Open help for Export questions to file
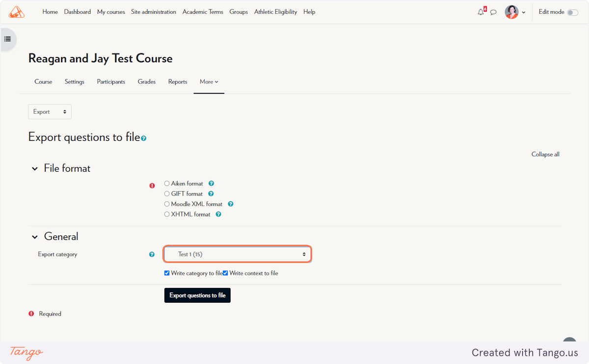This screenshot has width=589, height=364. 144,139
